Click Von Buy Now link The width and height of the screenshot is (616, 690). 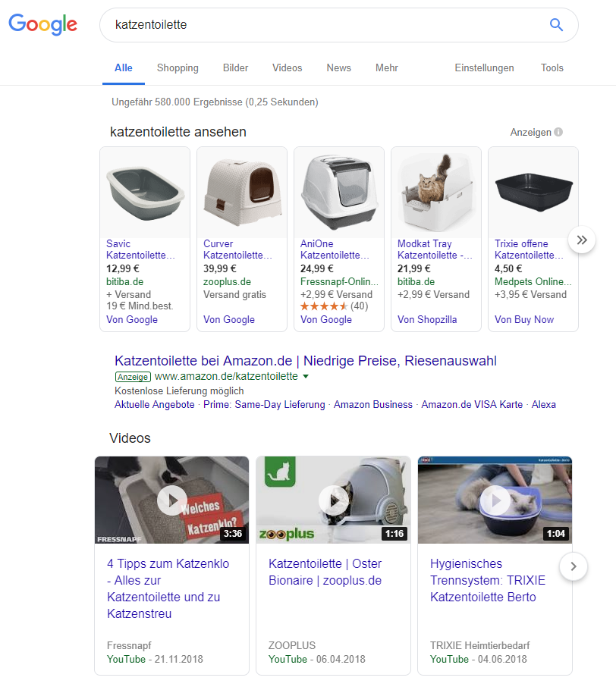point(524,319)
